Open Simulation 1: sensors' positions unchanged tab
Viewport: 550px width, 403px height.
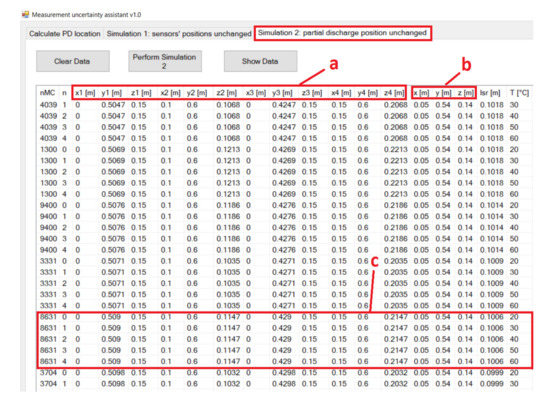(x=179, y=34)
